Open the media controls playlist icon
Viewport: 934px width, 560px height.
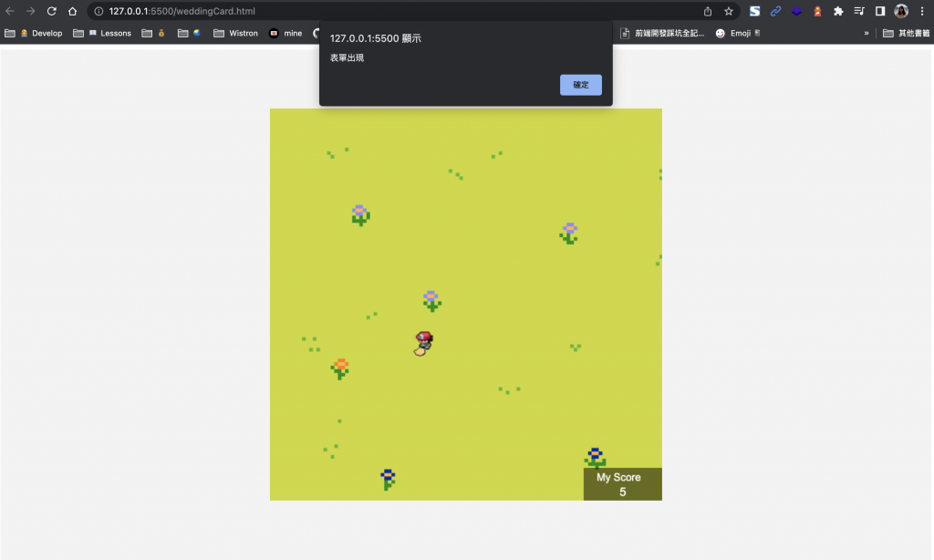tap(859, 11)
